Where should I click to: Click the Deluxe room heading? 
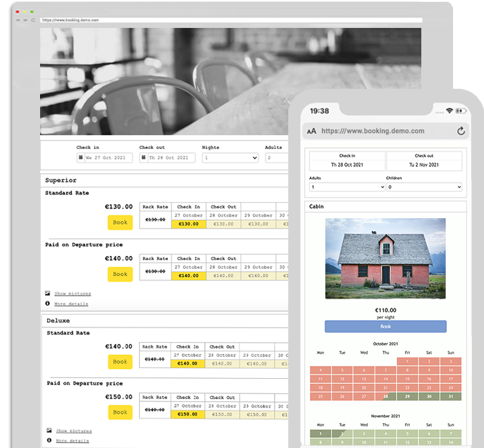coord(58,320)
